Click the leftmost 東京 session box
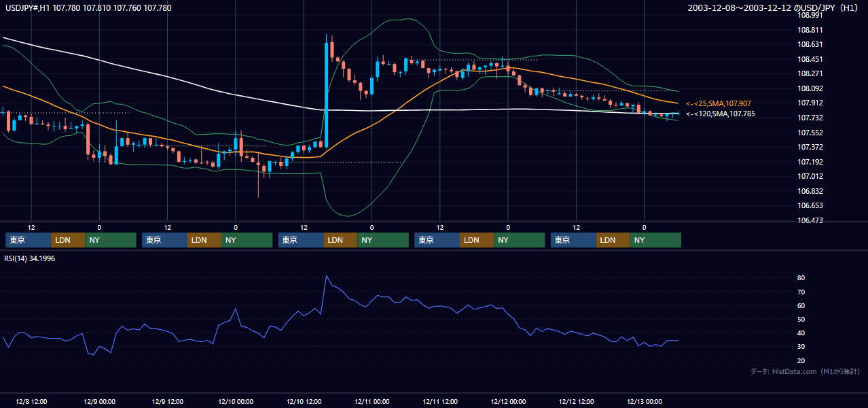Image resolution: width=868 pixels, height=408 pixels. [x=28, y=240]
